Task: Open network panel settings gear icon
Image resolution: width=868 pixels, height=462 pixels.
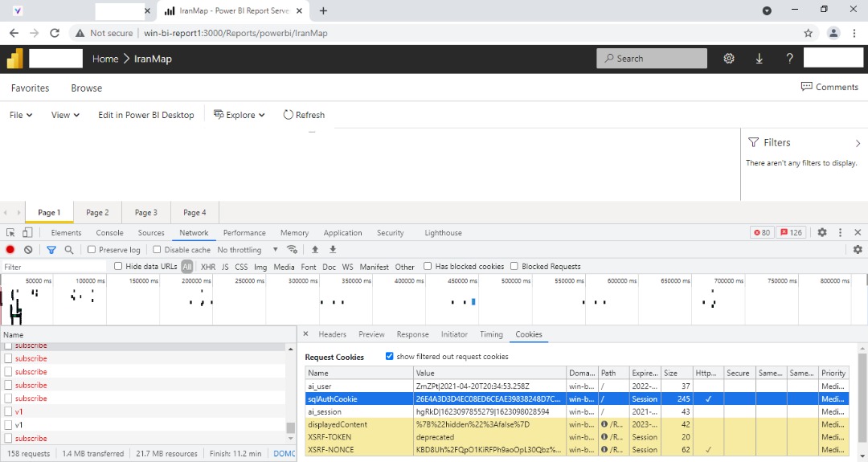Action: (x=858, y=250)
